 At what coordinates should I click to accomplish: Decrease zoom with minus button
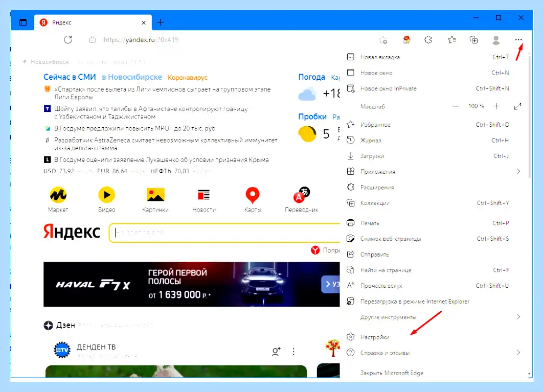[x=456, y=106]
